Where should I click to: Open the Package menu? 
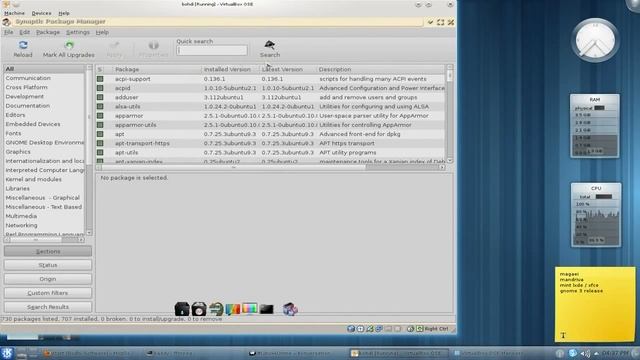pos(48,32)
